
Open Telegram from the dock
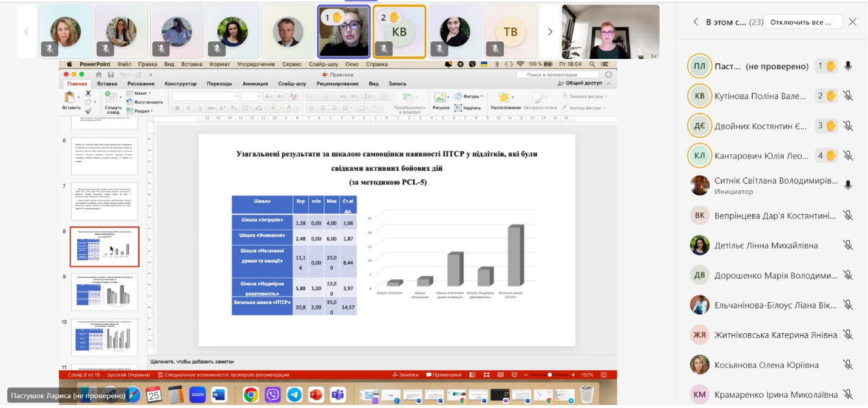click(x=294, y=395)
